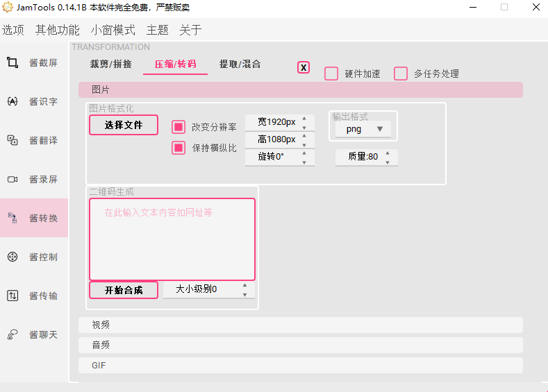
Task: Collapse the 图片 section header
Action: click(x=301, y=90)
